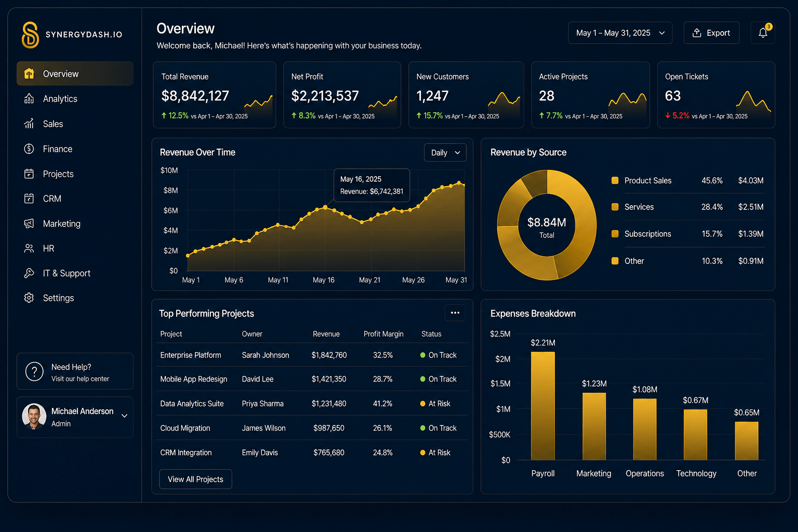Screen dimensions: 798x532
Task: Expand the Michael Anderson account chevron
Action: point(124,416)
